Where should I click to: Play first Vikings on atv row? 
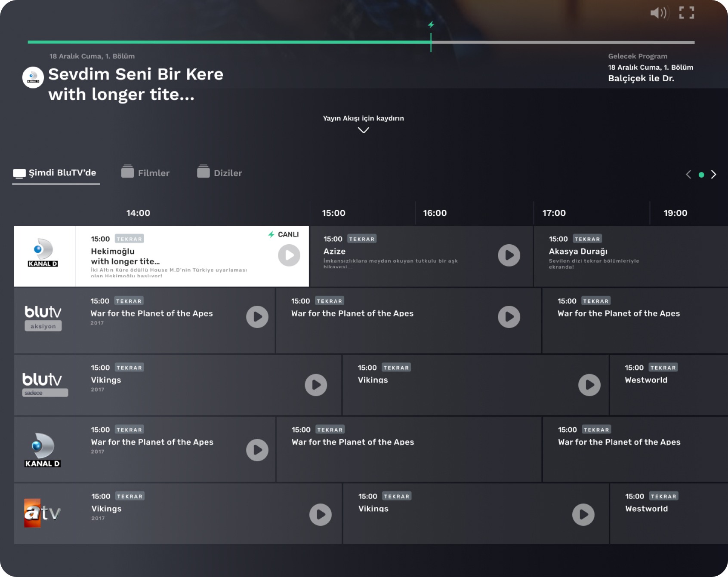pos(321,515)
